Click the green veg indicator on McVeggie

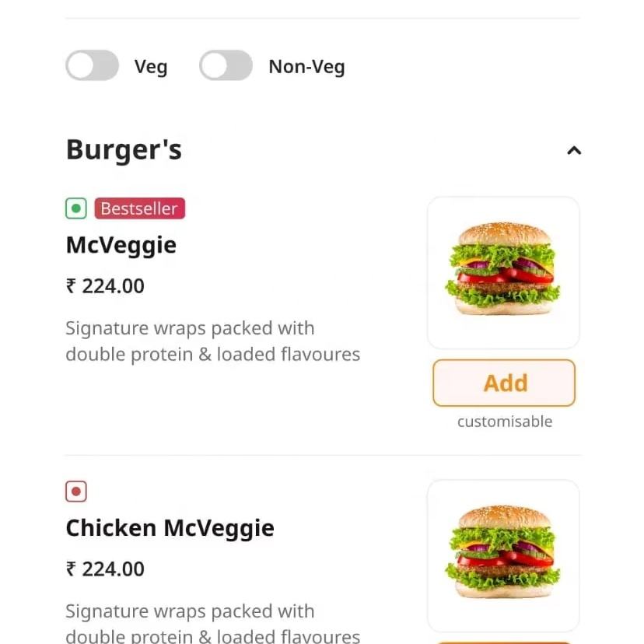[x=75, y=208]
